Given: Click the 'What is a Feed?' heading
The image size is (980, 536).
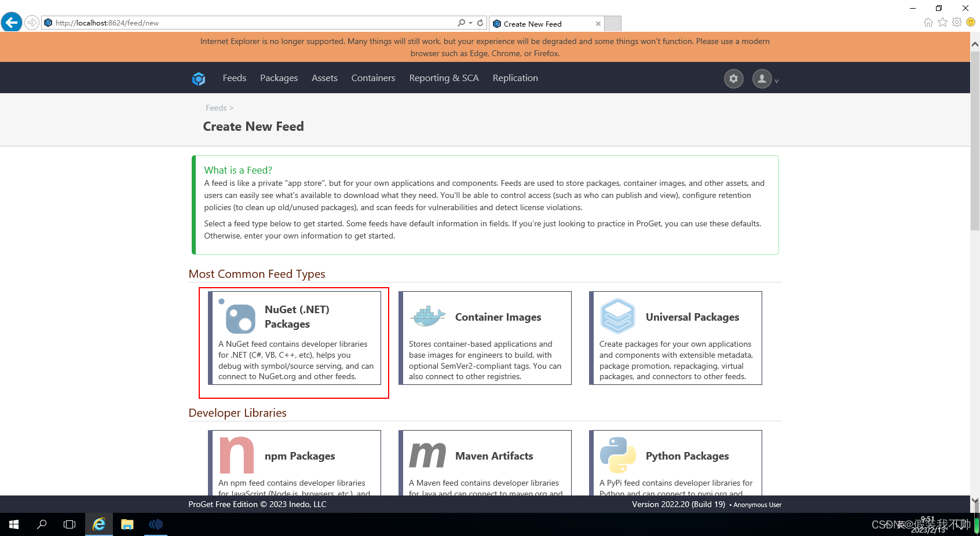Looking at the screenshot, I should (238, 170).
